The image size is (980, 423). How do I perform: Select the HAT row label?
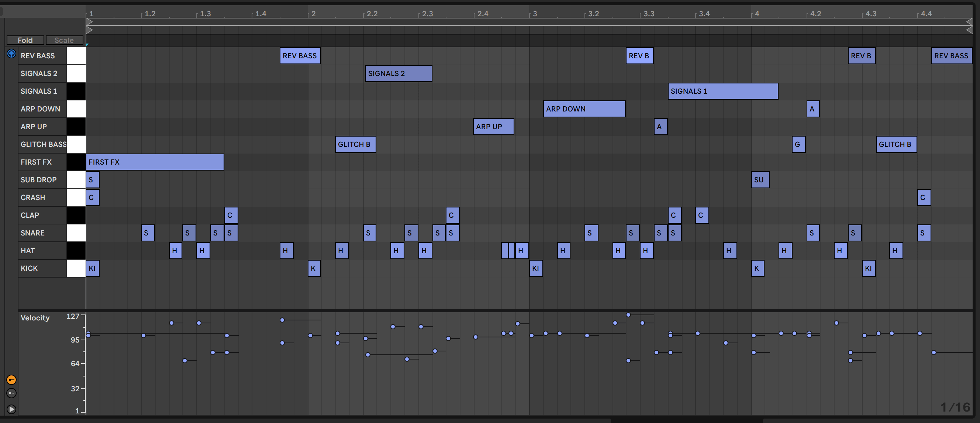pyautogui.click(x=28, y=251)
